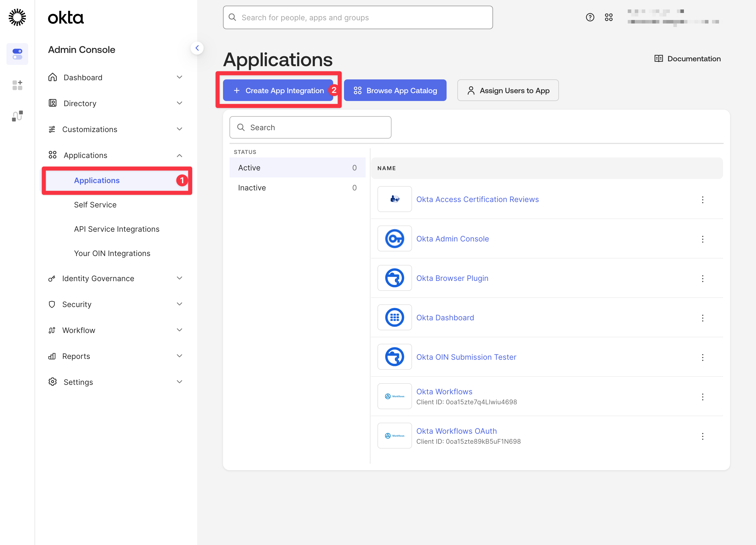Click the Okta OIN Submission Tester icon
This screenshot has width=756, height=545.
click(395, 357)
